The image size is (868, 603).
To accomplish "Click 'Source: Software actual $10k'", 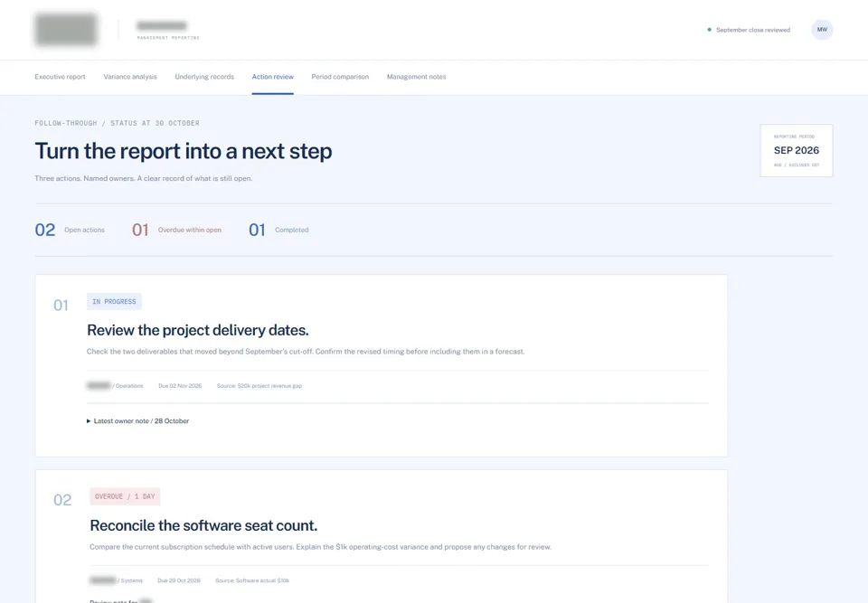I will (x=252, y=581).
